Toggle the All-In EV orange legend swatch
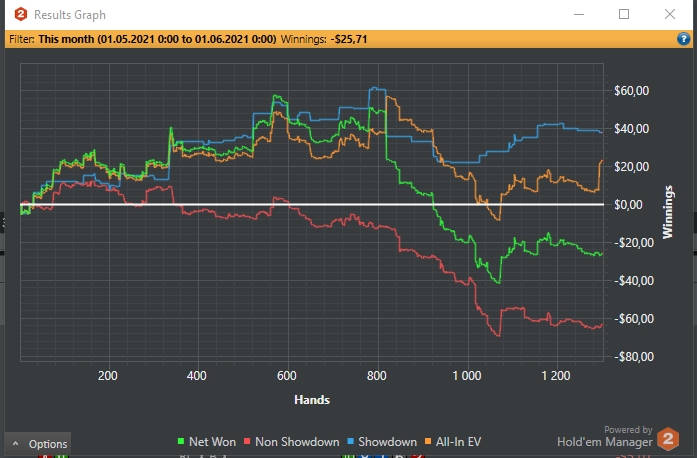 click(x=428, y=442)
